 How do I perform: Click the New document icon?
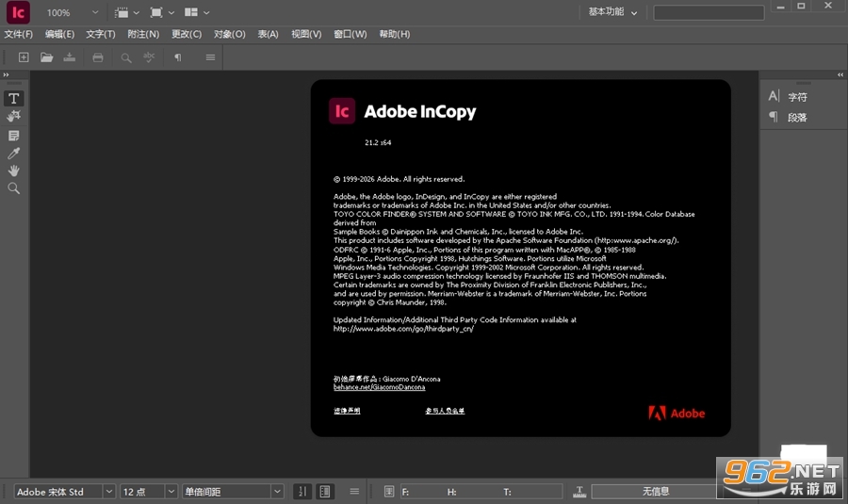(24, 57)
